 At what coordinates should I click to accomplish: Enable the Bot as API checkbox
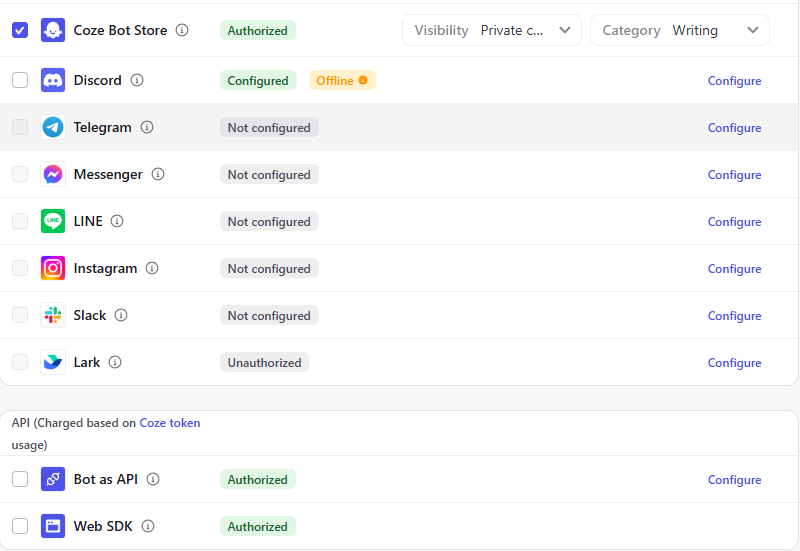tap(20, 479)
